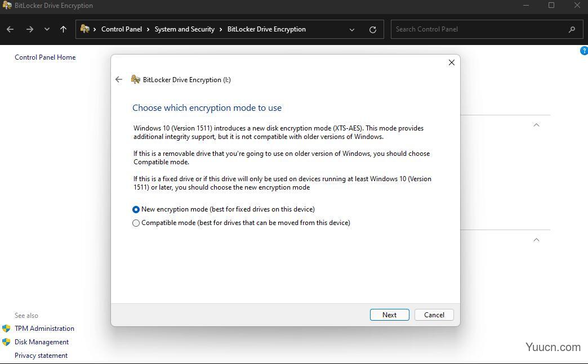
Task: Focus the Search Control Panel field
Action: point(487,29)
